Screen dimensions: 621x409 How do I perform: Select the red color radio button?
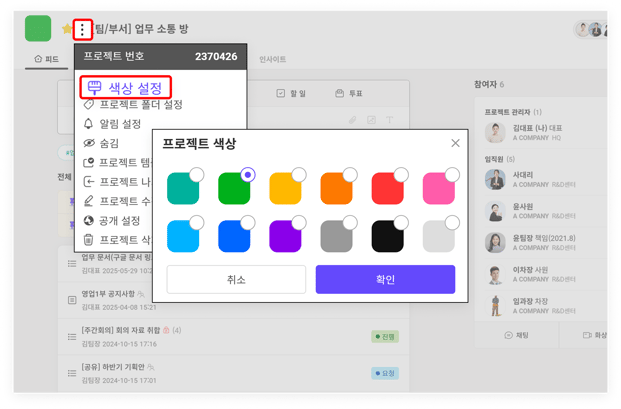pyautogui.click(x=401, y=175)
